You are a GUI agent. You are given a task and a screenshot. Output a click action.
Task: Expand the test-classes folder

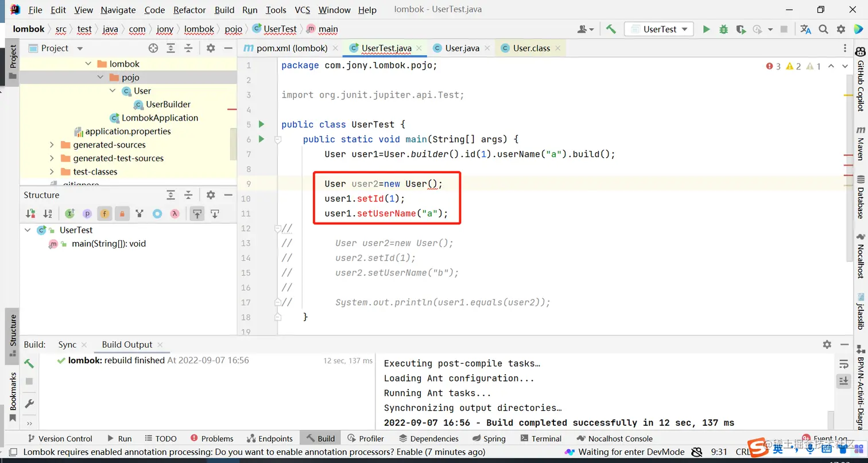tap(52, 172)
